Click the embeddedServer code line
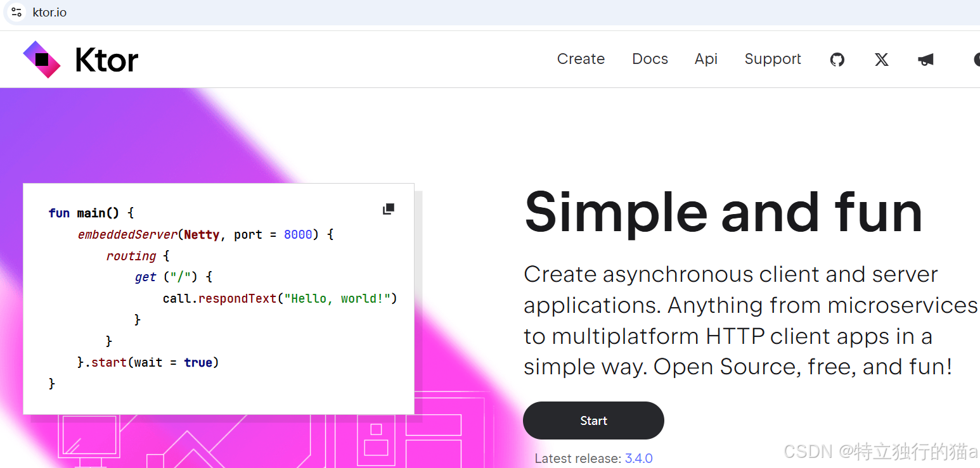 coord(205,234)
